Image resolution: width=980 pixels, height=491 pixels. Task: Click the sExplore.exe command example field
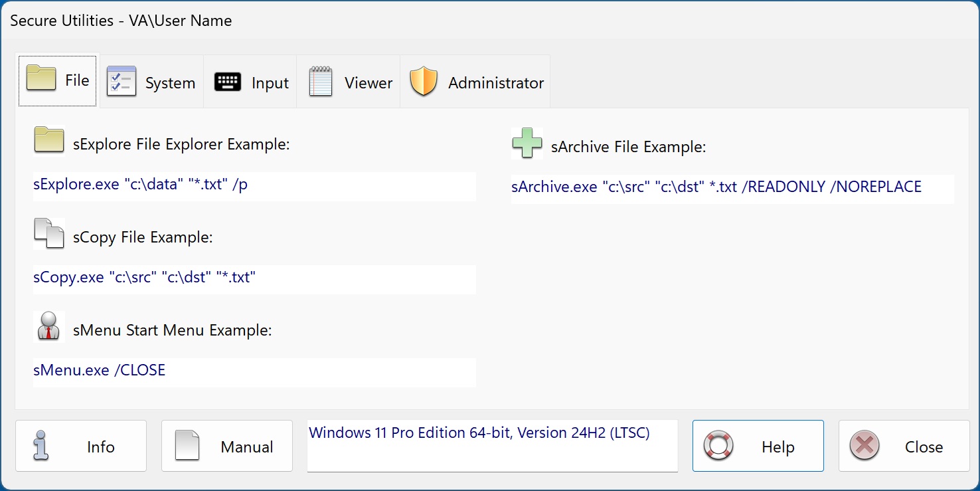254,187
